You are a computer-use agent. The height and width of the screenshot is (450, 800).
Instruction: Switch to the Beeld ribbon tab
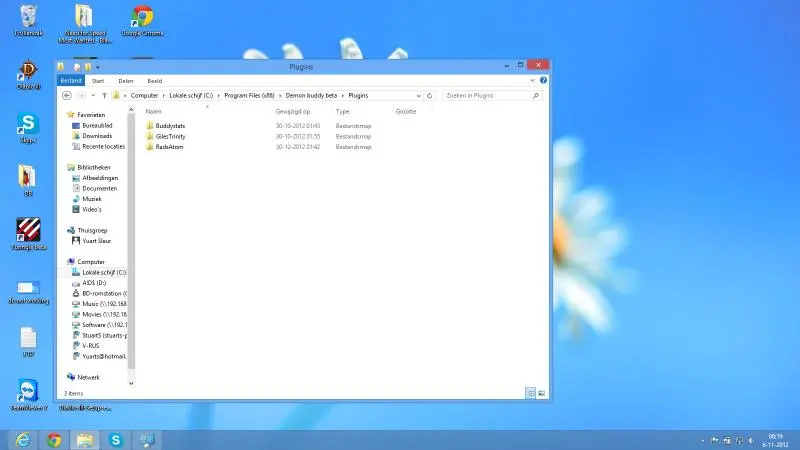pyautogui.click(x=155, y=80)
